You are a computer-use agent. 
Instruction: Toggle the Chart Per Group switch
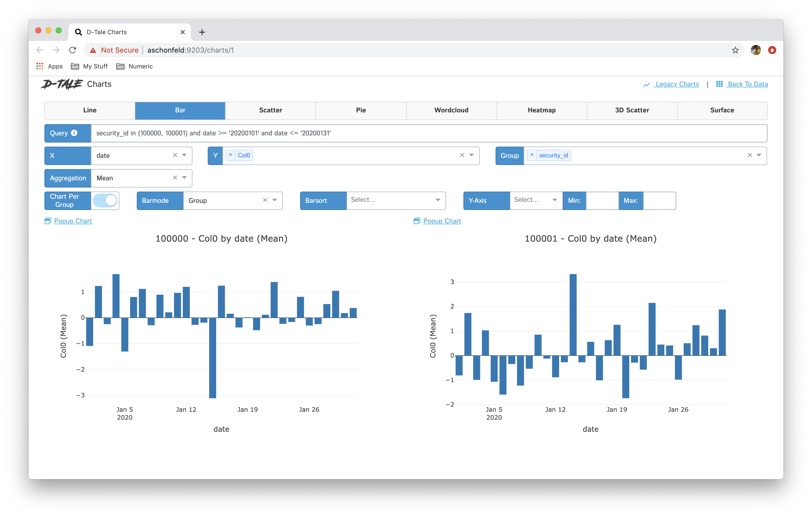[105, 201]
